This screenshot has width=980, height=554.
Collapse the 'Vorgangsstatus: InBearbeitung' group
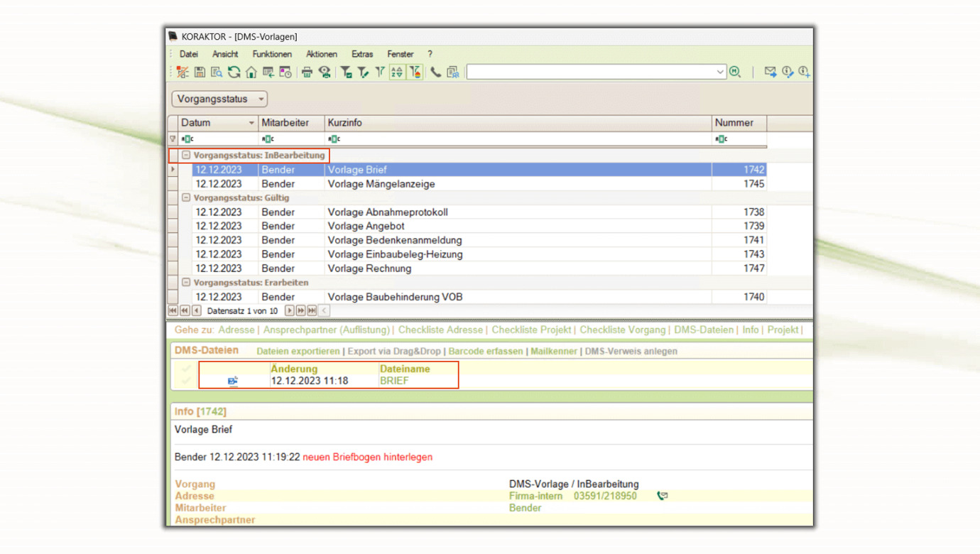[x=186, y=155]
